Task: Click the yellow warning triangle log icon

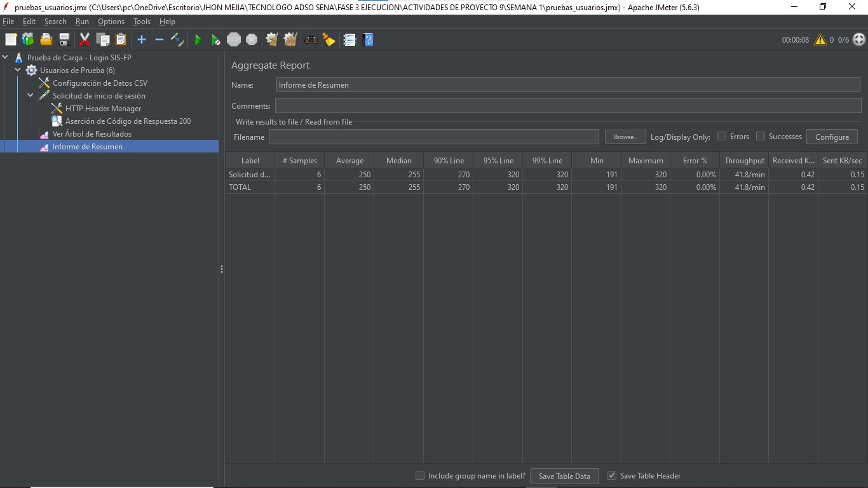Action: [820, 39]
